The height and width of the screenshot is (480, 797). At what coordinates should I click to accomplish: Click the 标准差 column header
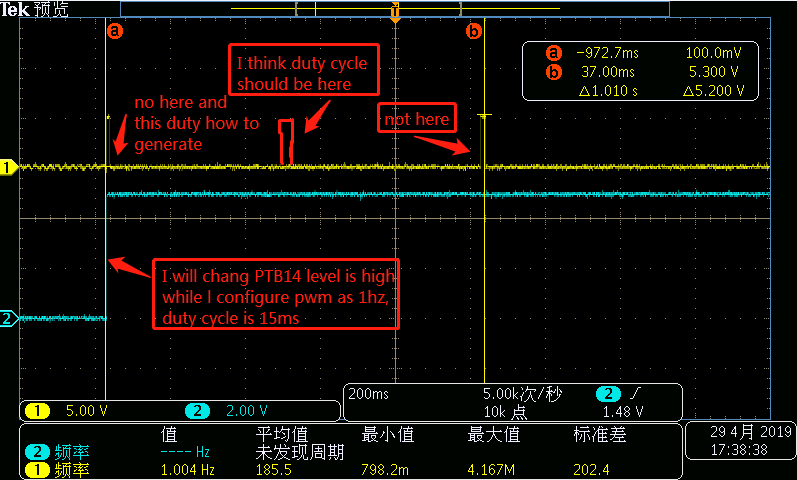point(600,435)
